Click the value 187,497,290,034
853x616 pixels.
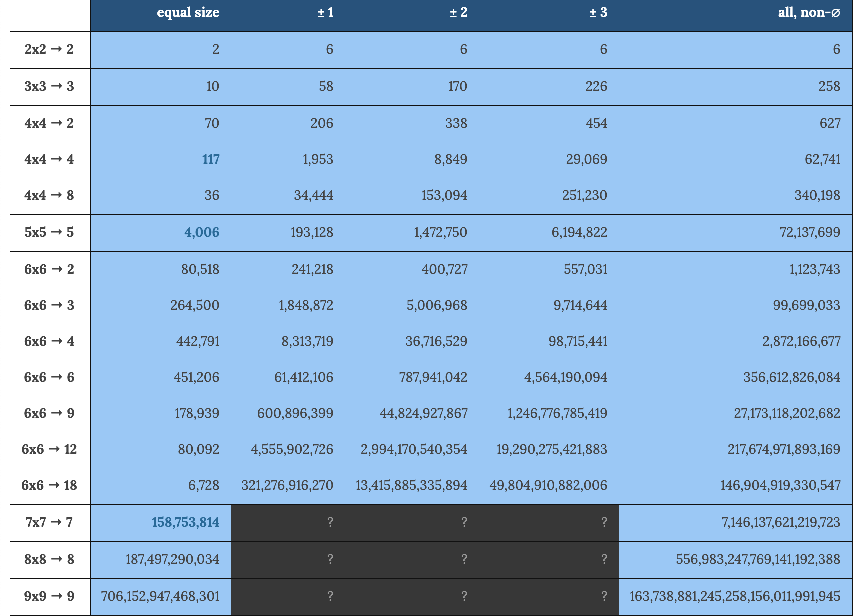tap(172, 559)
